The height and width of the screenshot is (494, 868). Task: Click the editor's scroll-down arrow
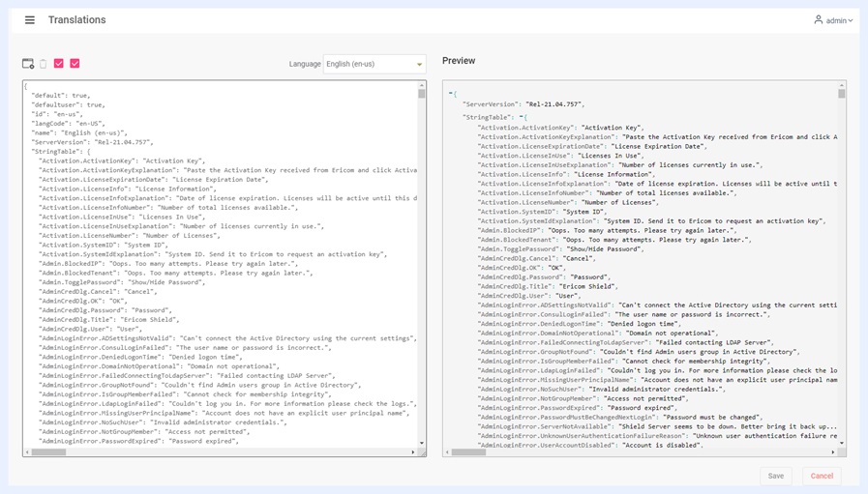(422, 443)
